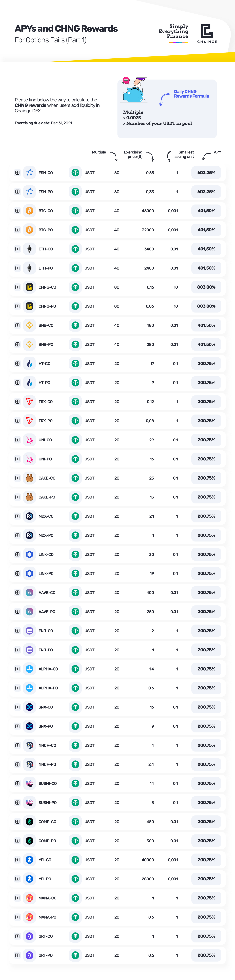Toggle the down-arrow box beside LINK-PO

[17, 573]
